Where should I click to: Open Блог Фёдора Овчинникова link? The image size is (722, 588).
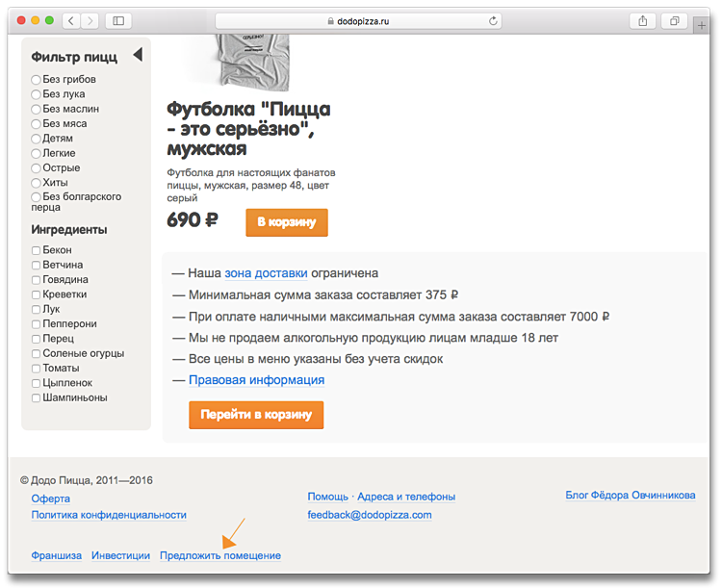(x=631, y=495)
